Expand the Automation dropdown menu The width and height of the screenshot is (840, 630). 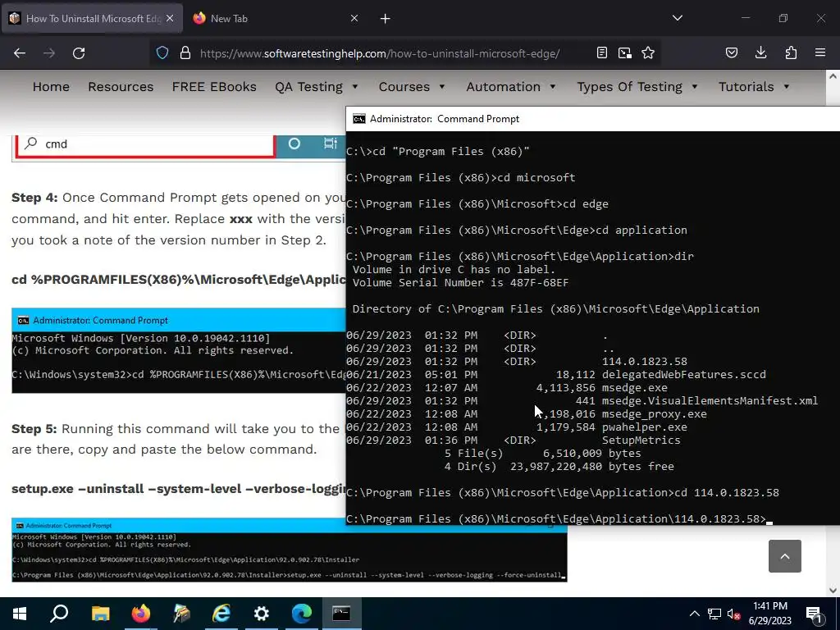tap(511, 87)
